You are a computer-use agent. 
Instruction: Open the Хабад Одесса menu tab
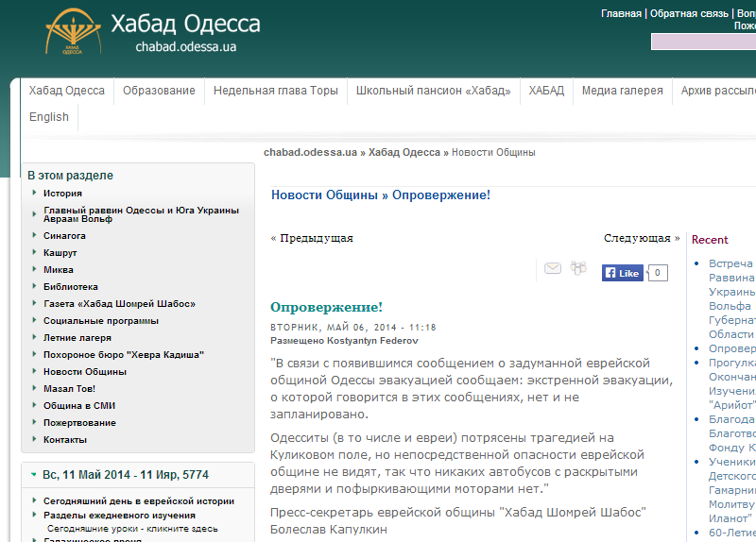66,91
